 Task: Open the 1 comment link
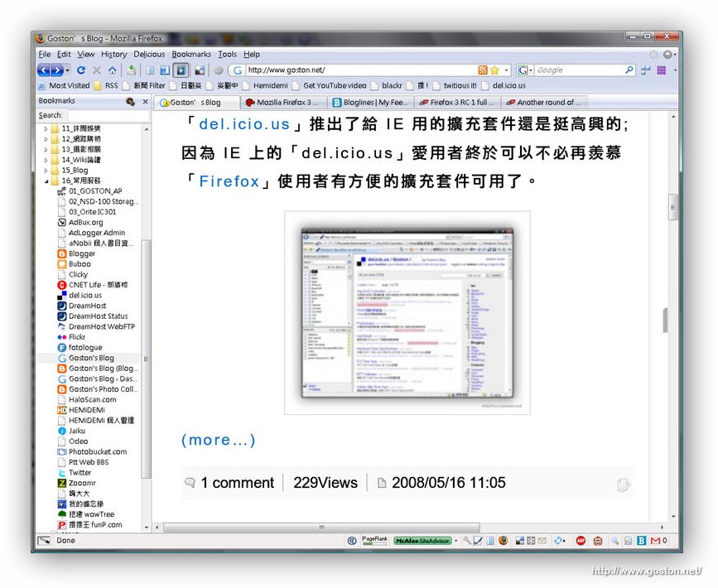click(x=237, y=483)
